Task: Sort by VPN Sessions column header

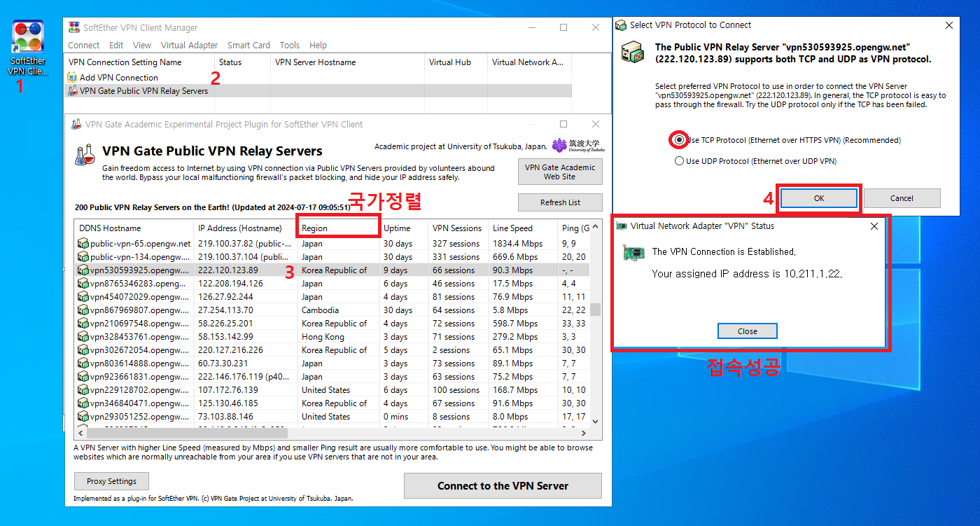Action: [458, 228]
